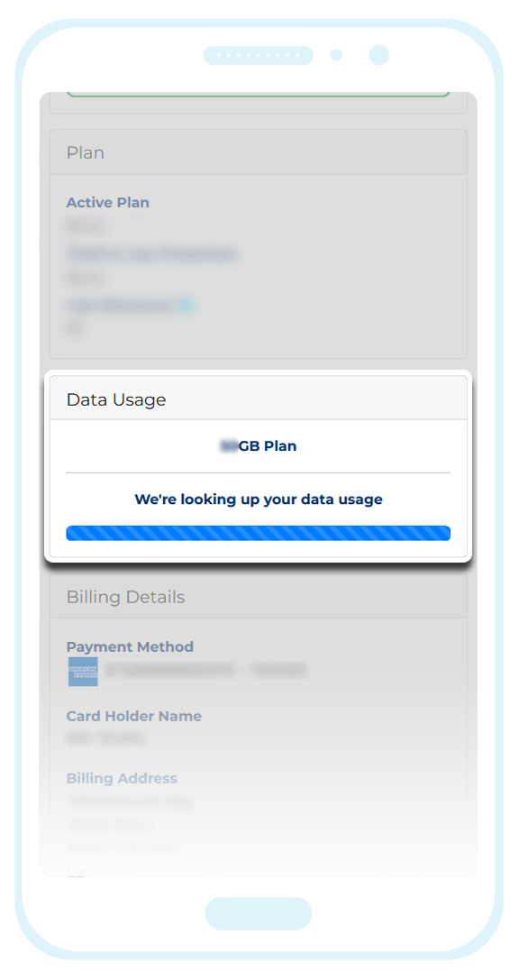
Task: Tap the small sensor dot beside the speaker
Action: (x=337, y=55)
